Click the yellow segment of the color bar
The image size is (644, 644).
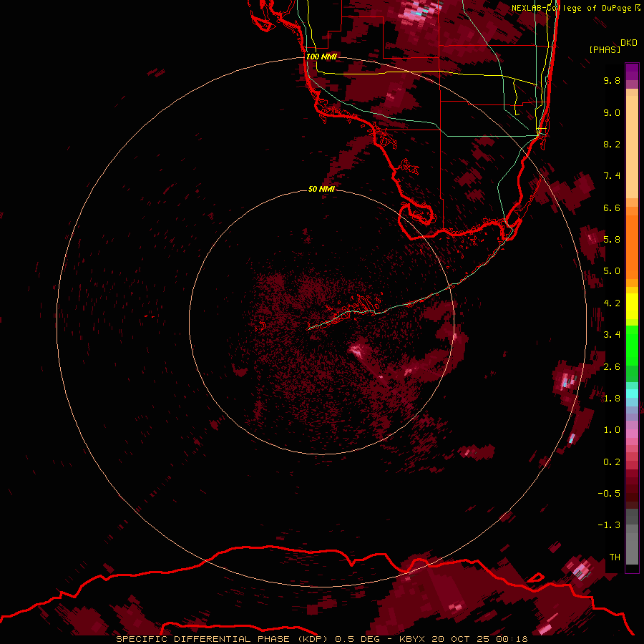(632, 306)
